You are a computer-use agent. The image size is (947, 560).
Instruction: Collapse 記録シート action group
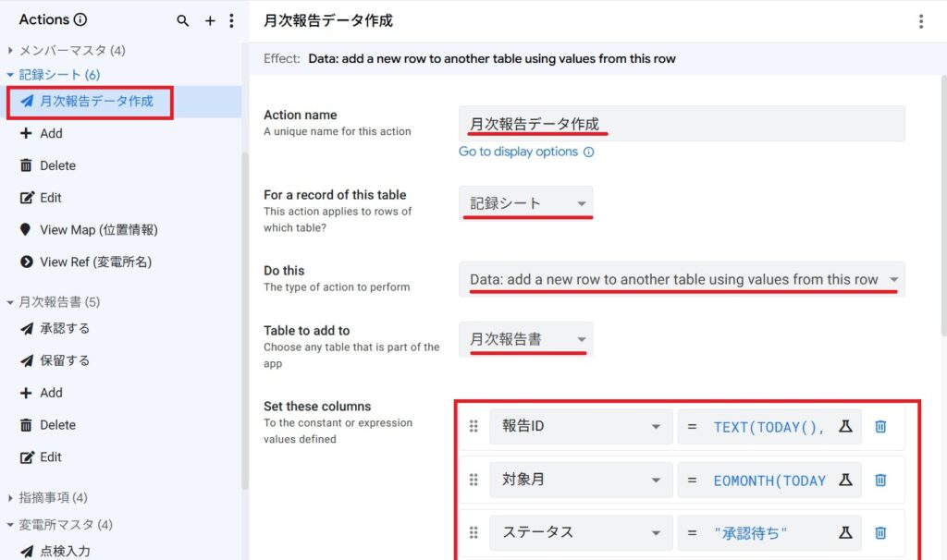click(11, 75)
